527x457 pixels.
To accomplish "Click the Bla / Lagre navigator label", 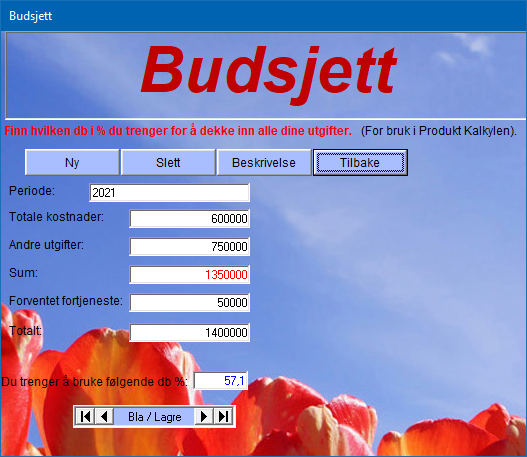I will coord(154,417).
